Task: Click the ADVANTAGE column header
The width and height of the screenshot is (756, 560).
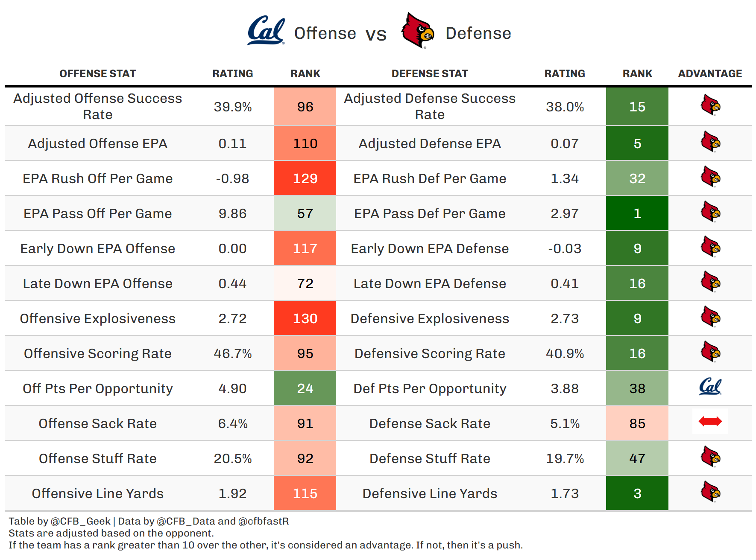Action: point(710,74)
